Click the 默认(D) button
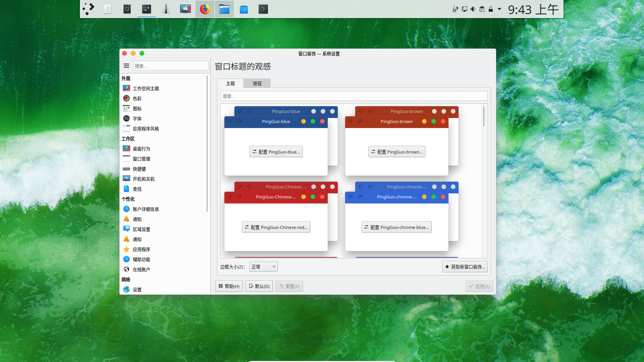 pos(259,286)
